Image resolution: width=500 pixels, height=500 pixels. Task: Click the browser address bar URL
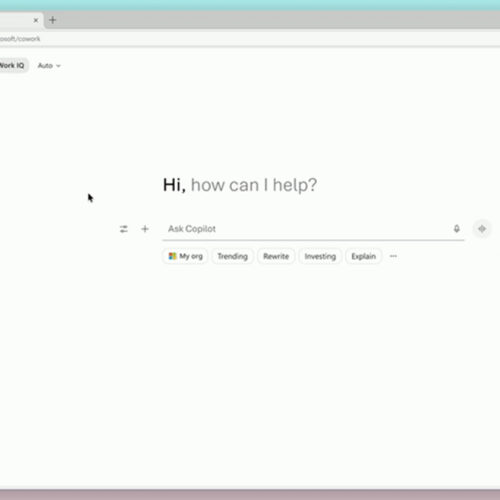click(20, 39)
